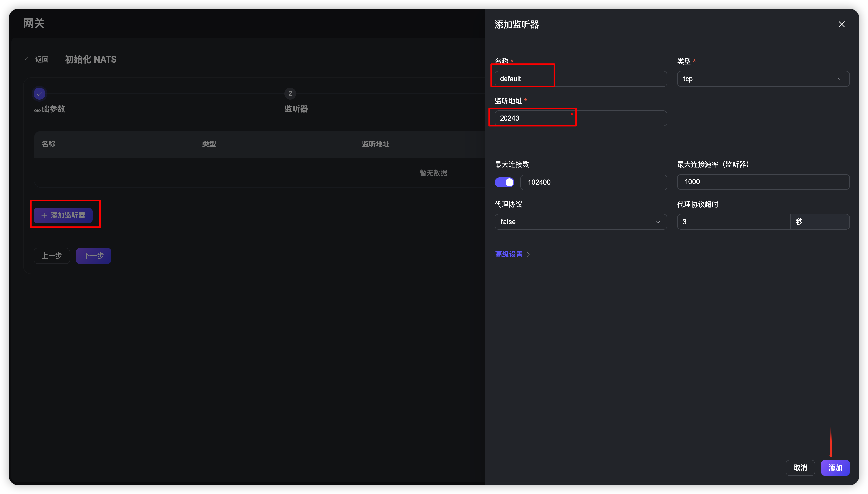The width and height of the screenshot is (868, 494).
Task: Click the 返回 link
Action: (x=42, y=60)
